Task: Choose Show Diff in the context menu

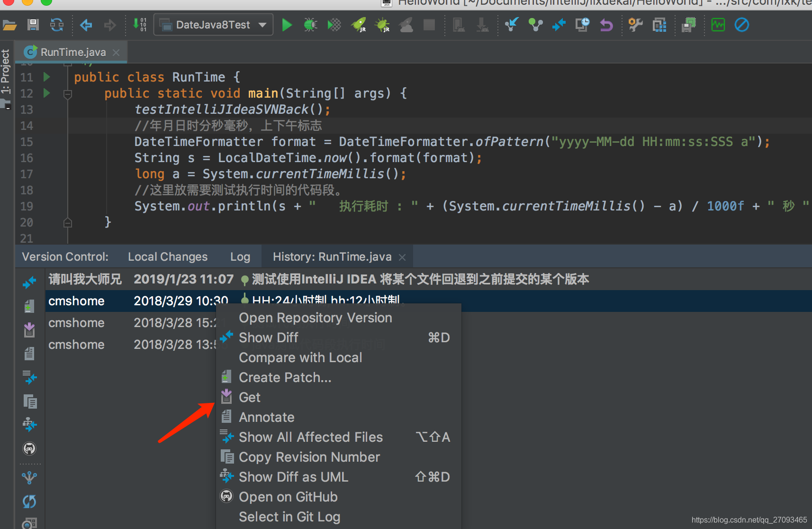Action: [x=338, y=337]
